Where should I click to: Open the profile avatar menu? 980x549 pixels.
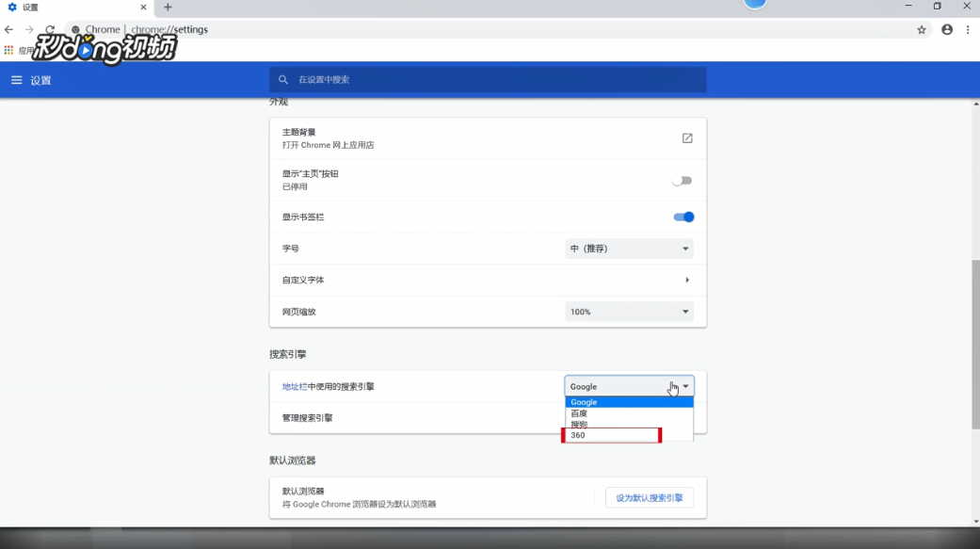pos(947,29)
